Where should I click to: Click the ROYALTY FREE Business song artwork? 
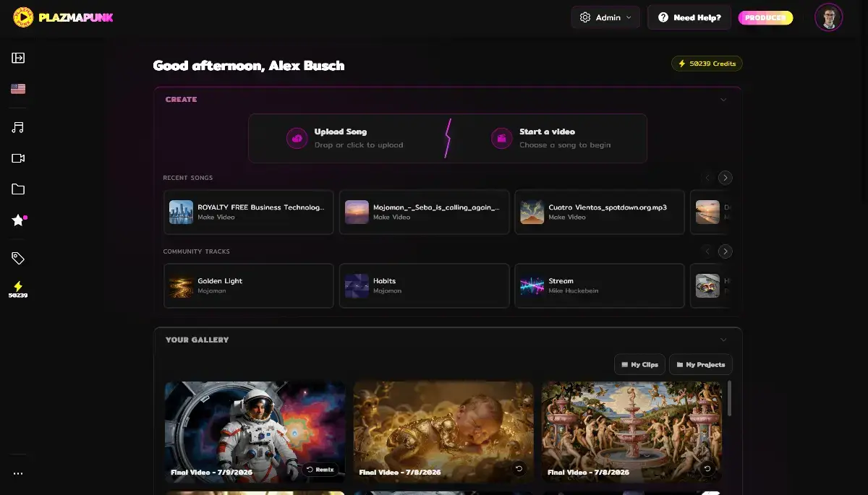(x=181, y=212)
